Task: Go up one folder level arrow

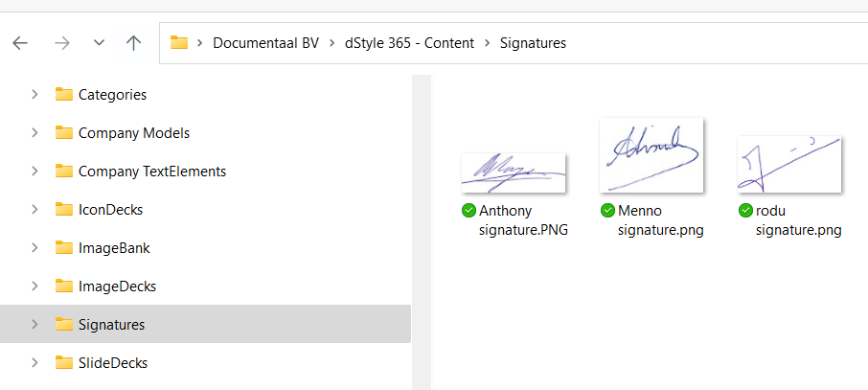Action: click(x=133, y=43)
